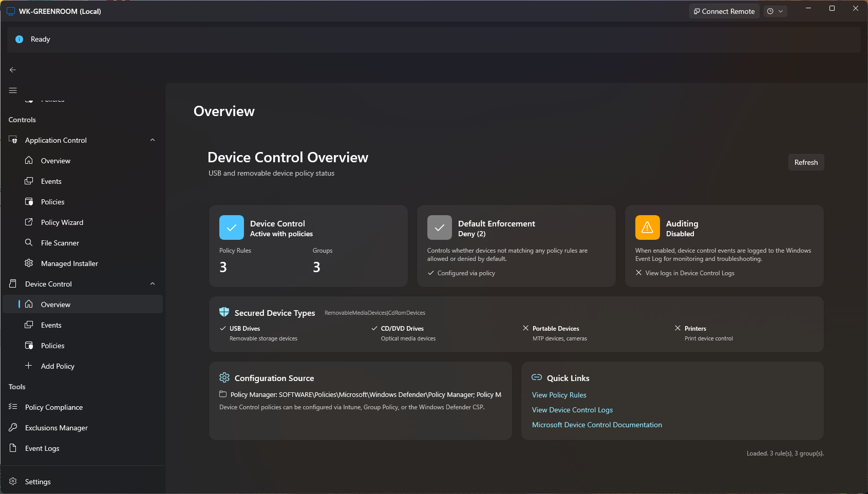Open the Application Control Policies page
Screen dimensions: 868x494
[51, 201]
